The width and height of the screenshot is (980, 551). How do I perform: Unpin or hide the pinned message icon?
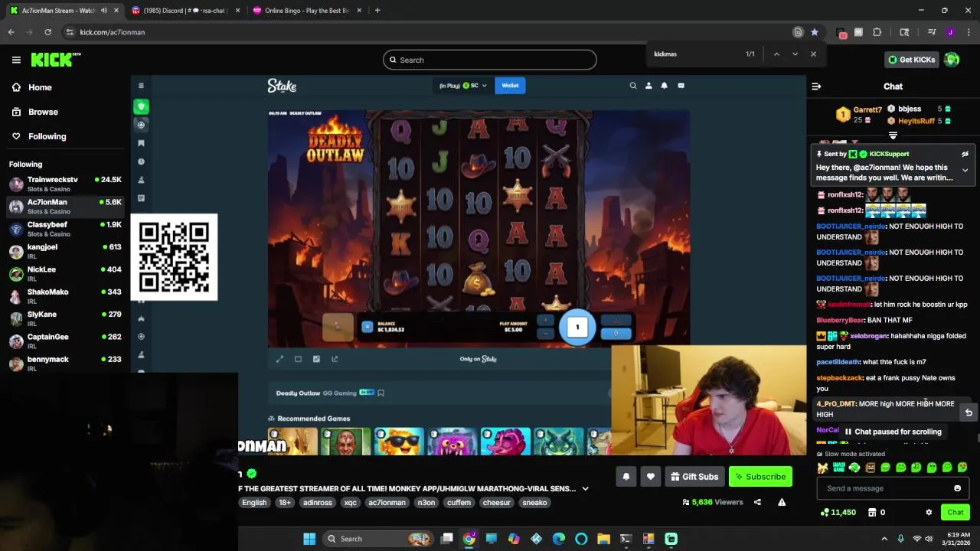[x=965, y=154]
